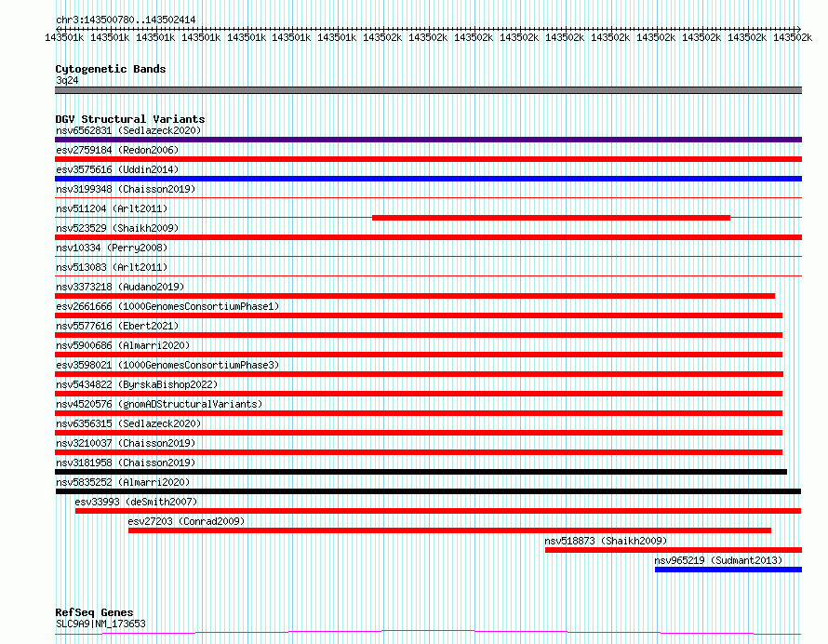Select variant nsv513083 (Arlt2011)
This screenshot has width=828, height=644.
(112, 267)
